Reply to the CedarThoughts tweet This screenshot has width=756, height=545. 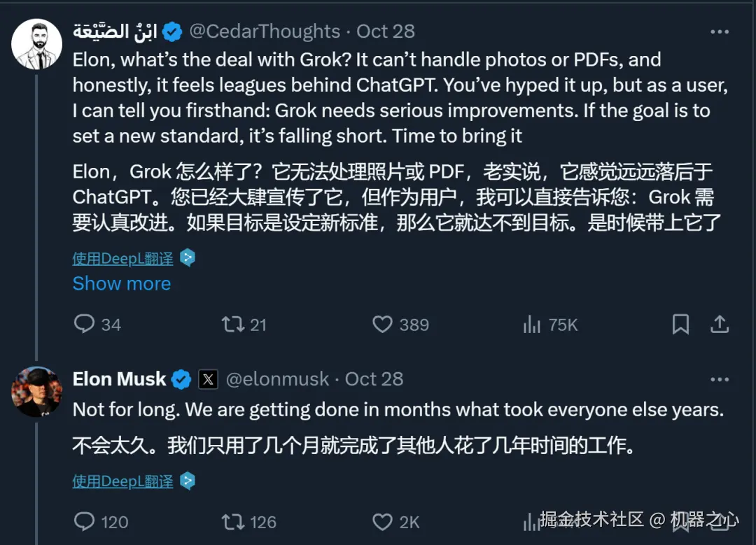pos(85,324)
